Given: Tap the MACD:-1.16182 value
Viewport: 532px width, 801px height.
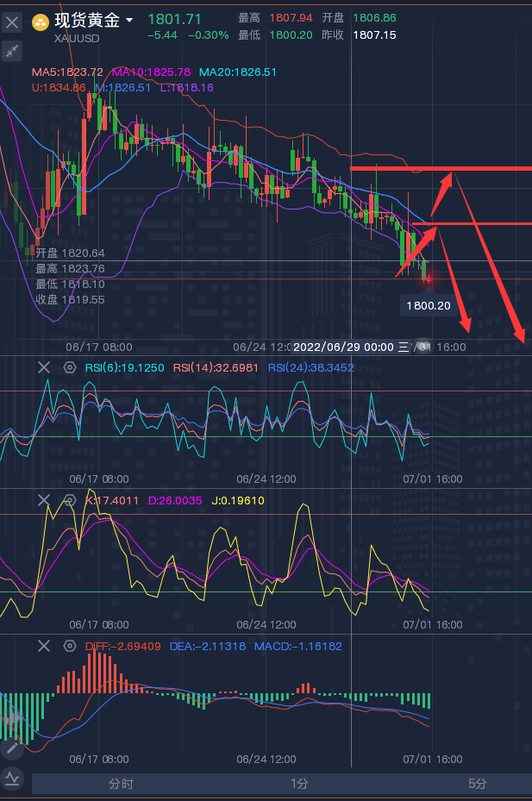Looking at the screenshot, I should [298, 646].
